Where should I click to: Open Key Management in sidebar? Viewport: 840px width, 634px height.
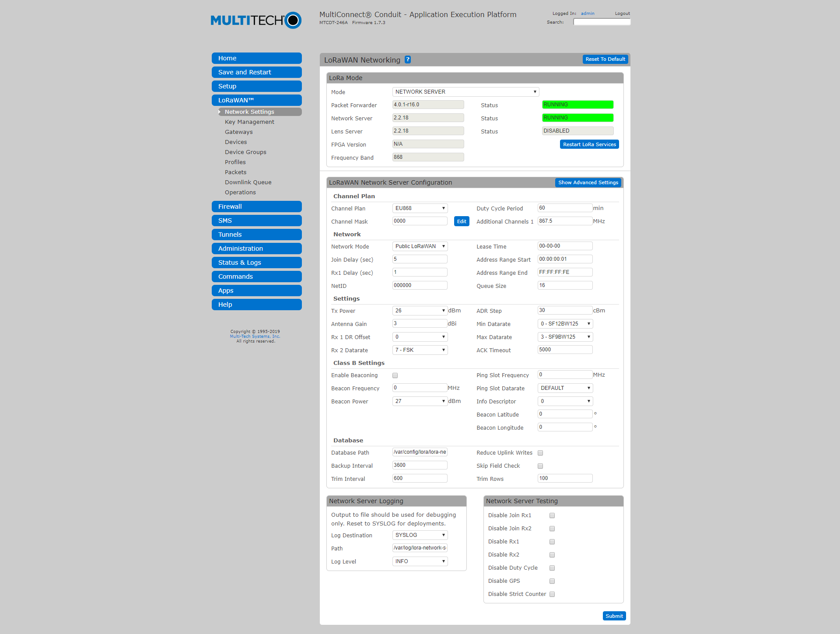pyautogui.click(x=249, y=122)
